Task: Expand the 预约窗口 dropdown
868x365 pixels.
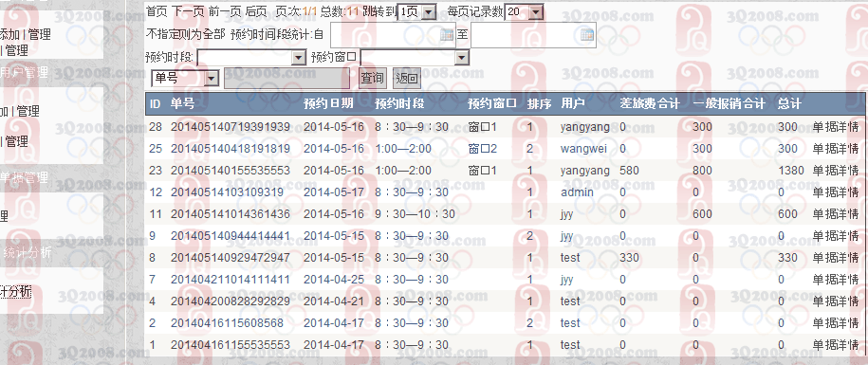Action: point(462,57)
